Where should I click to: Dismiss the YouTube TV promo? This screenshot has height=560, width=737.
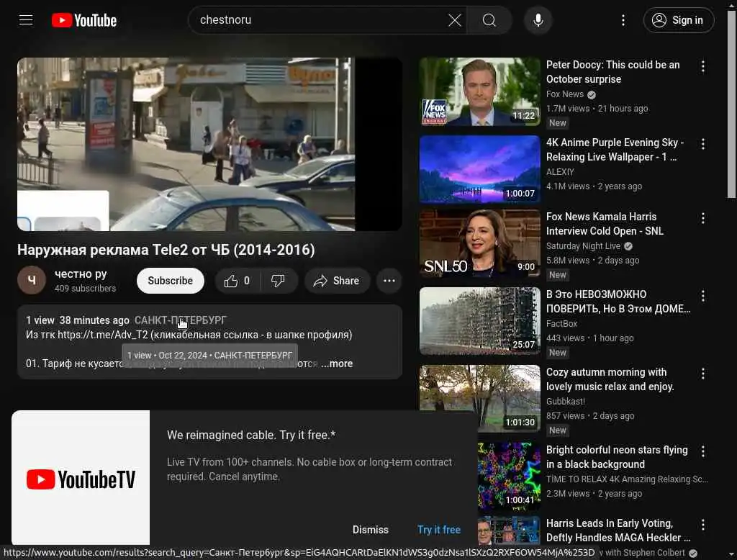point(371,530)
